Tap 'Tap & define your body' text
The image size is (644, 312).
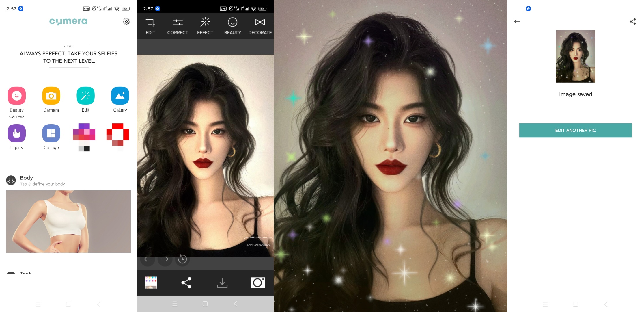(x=42, y=184)
